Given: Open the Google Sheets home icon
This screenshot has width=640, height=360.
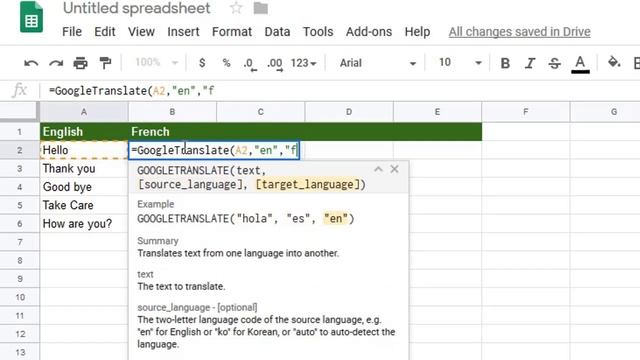Looking at the screenshot, I should click(x=31, y=17).
